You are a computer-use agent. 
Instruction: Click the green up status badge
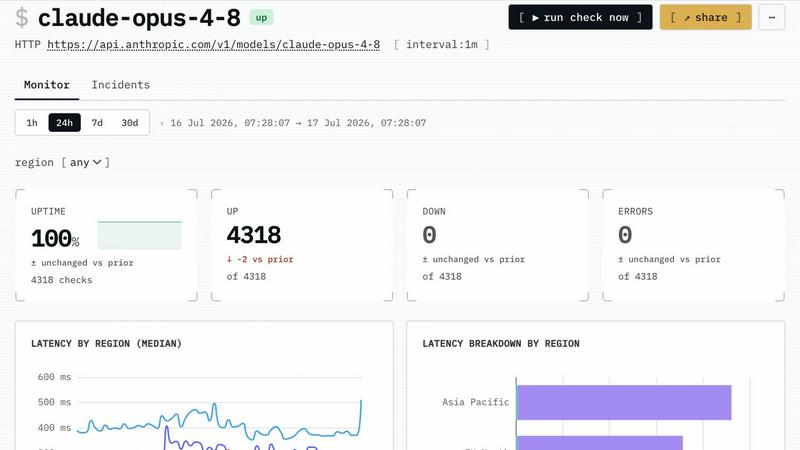[x=261, y=18]
